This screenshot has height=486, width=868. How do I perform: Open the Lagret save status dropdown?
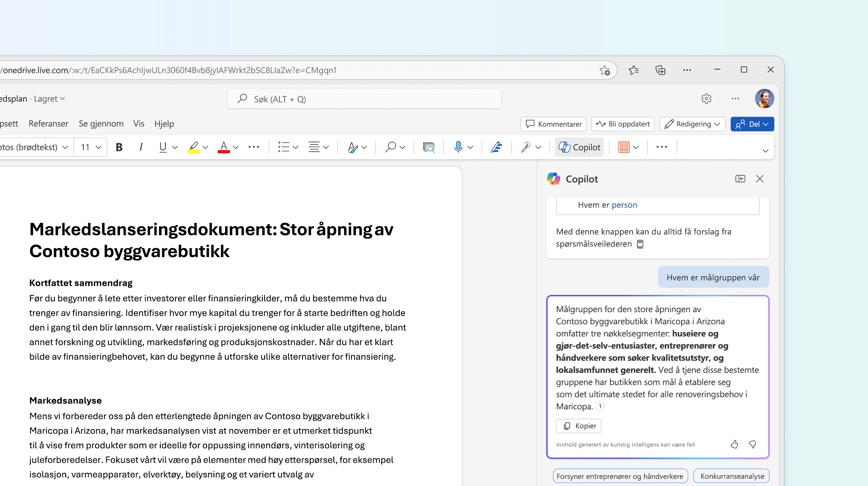[50, 99]
